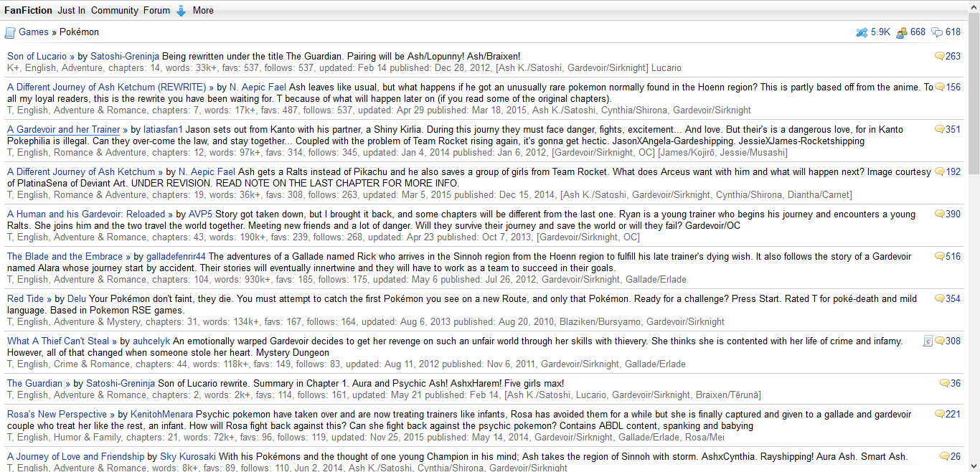Open the 618 forums count link
Image resolution: width=980 pixels, height=472 pixels.
point(953,32)
